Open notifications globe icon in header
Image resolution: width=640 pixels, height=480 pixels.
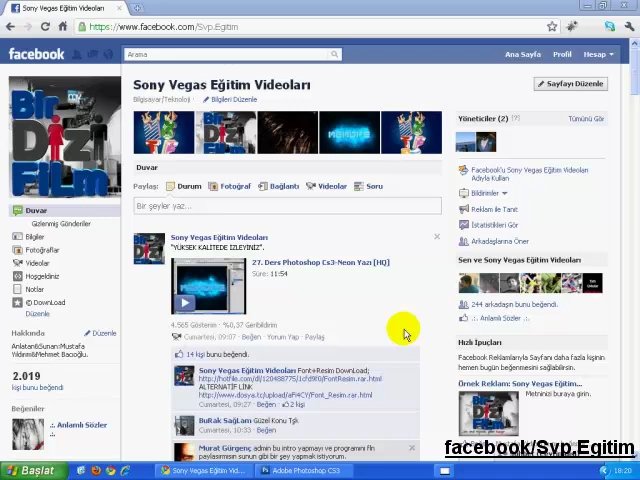point(108,54)
